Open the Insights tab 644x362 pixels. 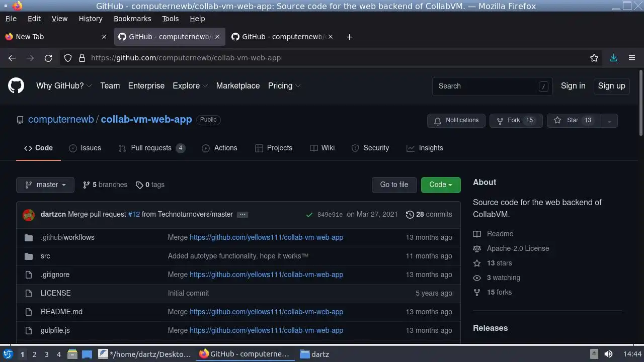tap(425, 148)
